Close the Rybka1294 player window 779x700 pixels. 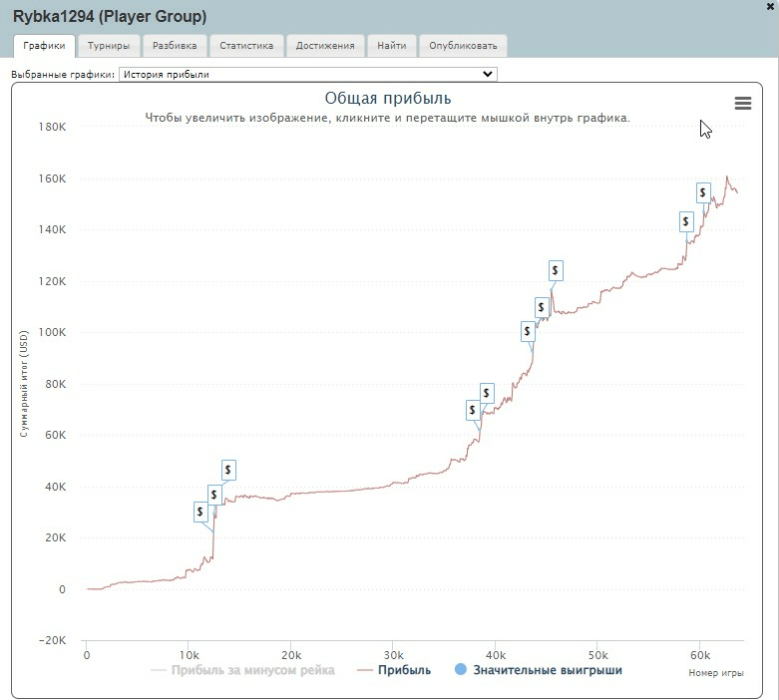pos(770,6)
